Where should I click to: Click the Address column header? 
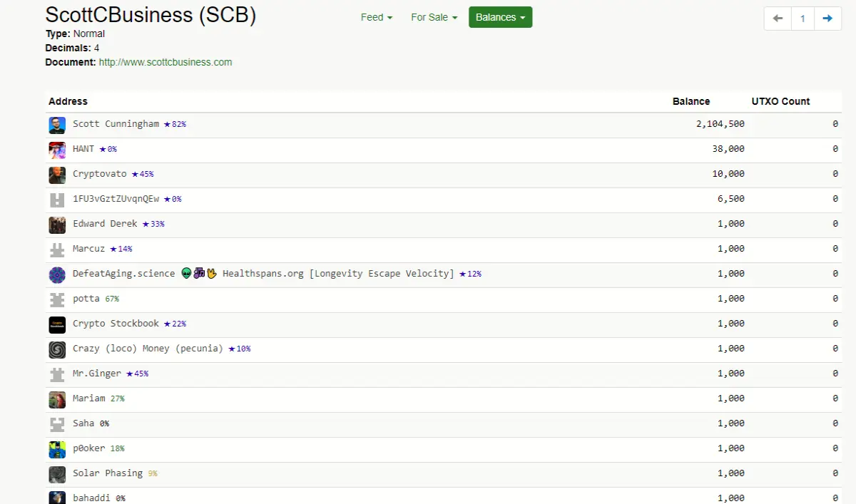[68, 101]
